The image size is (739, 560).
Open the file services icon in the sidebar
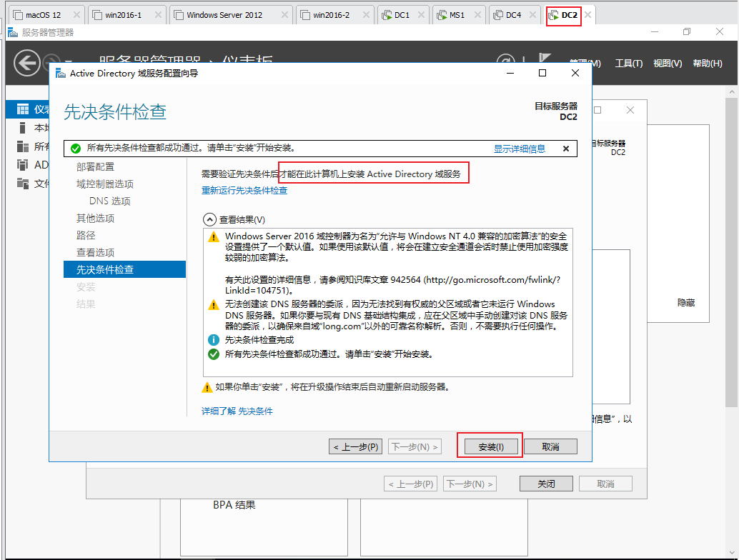tap(23, 183)
